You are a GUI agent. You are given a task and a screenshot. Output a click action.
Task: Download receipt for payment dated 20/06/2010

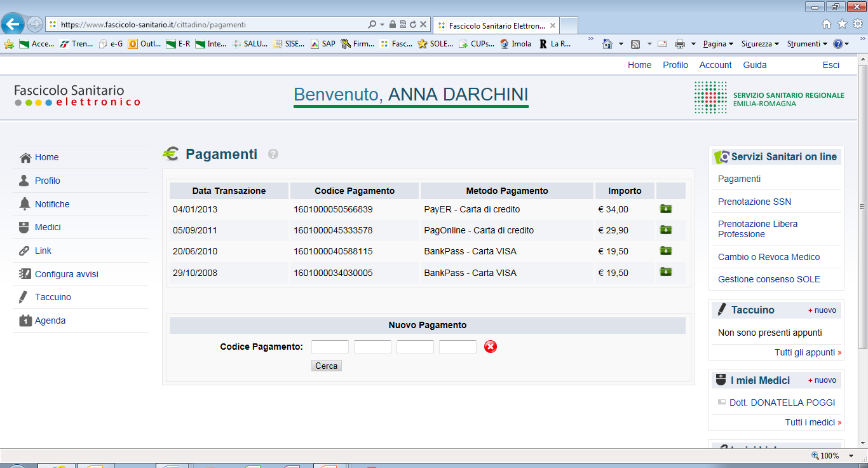pos(666,251)
